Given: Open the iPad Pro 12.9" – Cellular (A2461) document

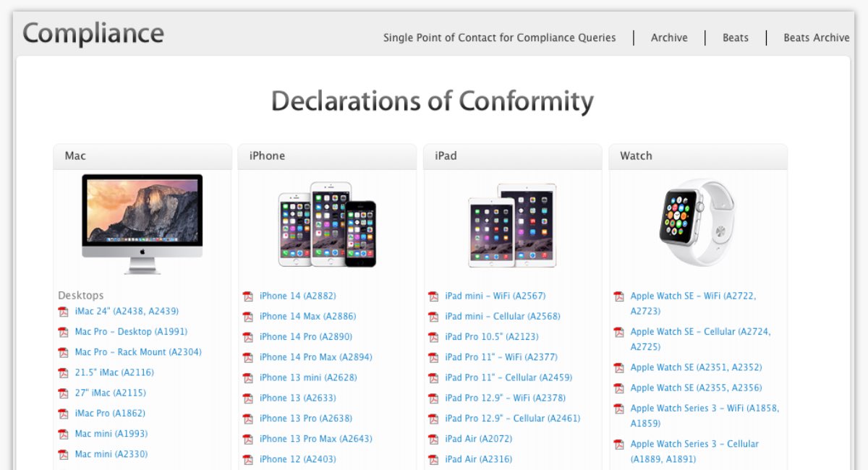Looking at the screenshot, I should 512,419.
